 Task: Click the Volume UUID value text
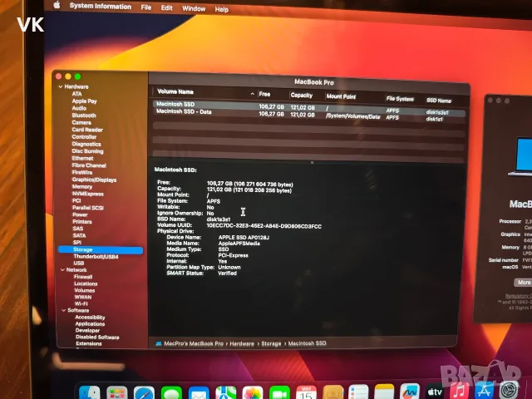click(264, 226)
